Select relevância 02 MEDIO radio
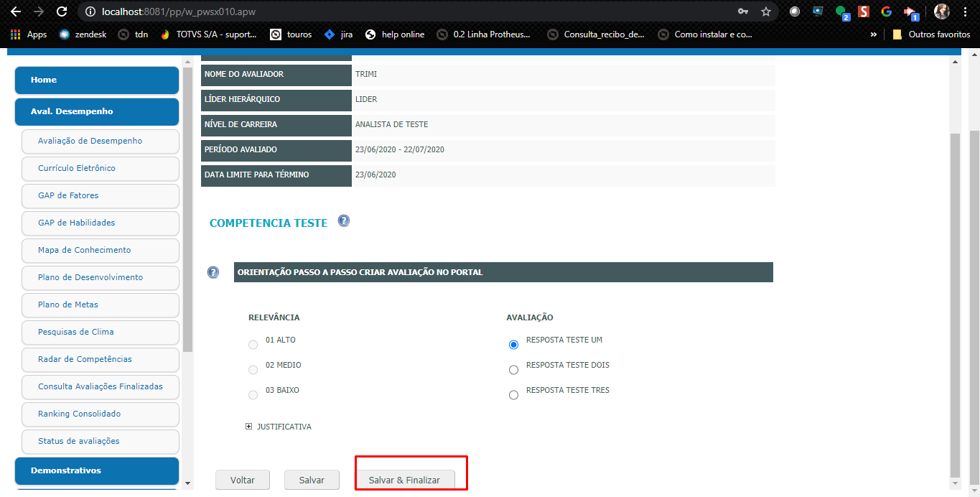 253,370
